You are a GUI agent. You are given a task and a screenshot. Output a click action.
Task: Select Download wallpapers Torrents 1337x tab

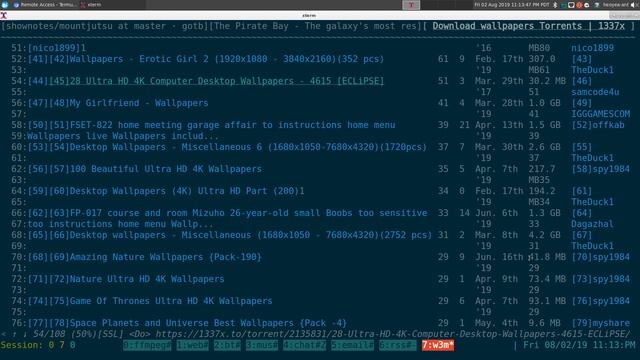529,26
